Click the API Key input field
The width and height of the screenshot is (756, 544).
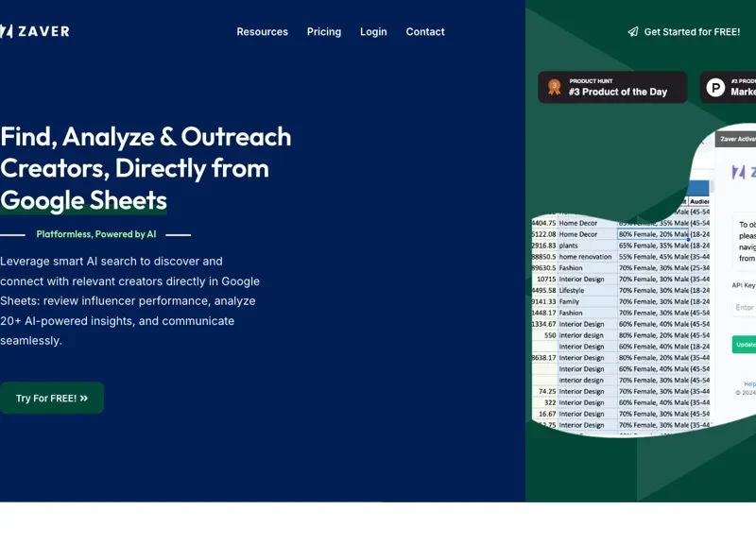(744, 307)
